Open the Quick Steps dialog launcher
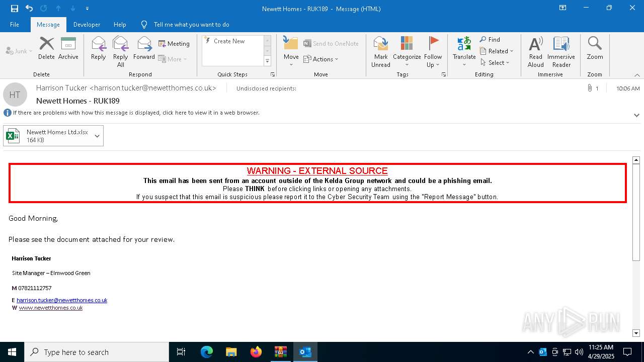This screenshot has width=644, height=362. [273, 74]
